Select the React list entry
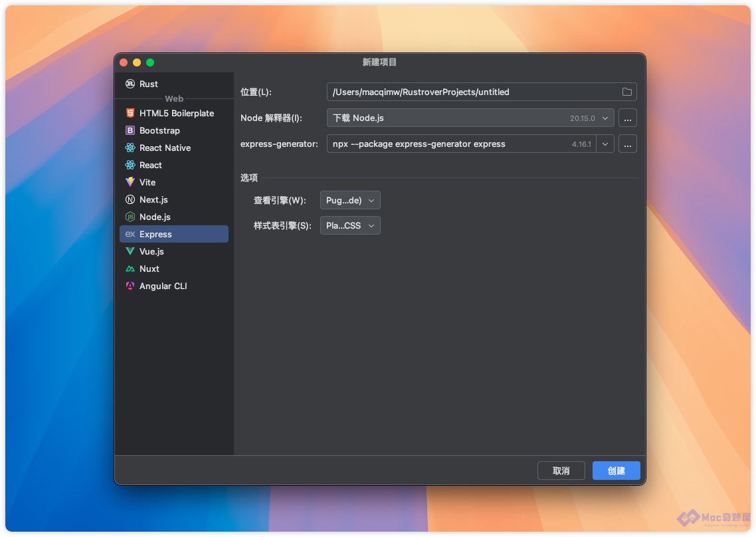Screen dimensions: 756x537 pos(174,165)
